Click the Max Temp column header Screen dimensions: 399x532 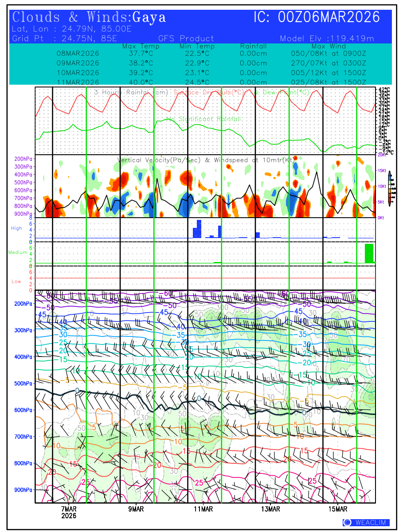pyautogui.click(x=137, y=46)
